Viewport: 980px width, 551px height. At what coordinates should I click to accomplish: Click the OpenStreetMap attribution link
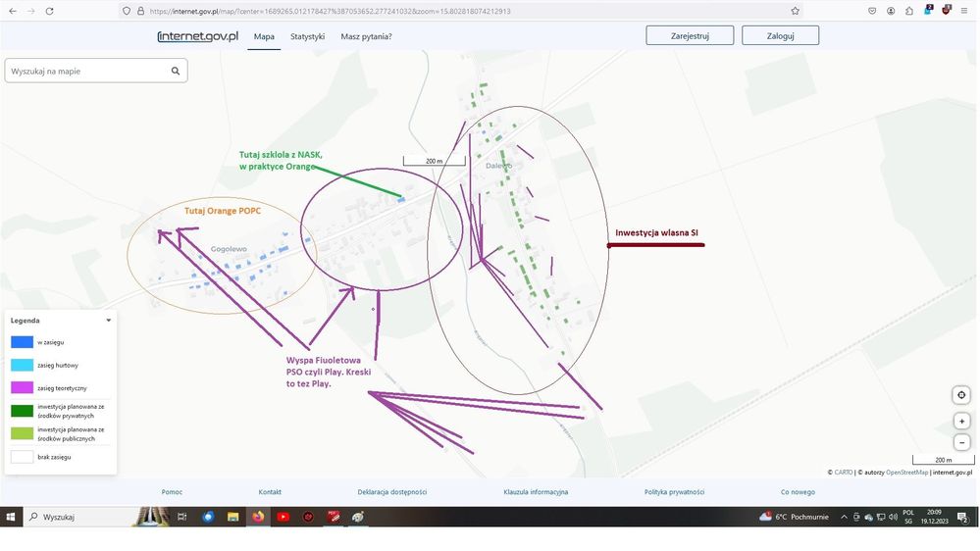coord(906,473)
